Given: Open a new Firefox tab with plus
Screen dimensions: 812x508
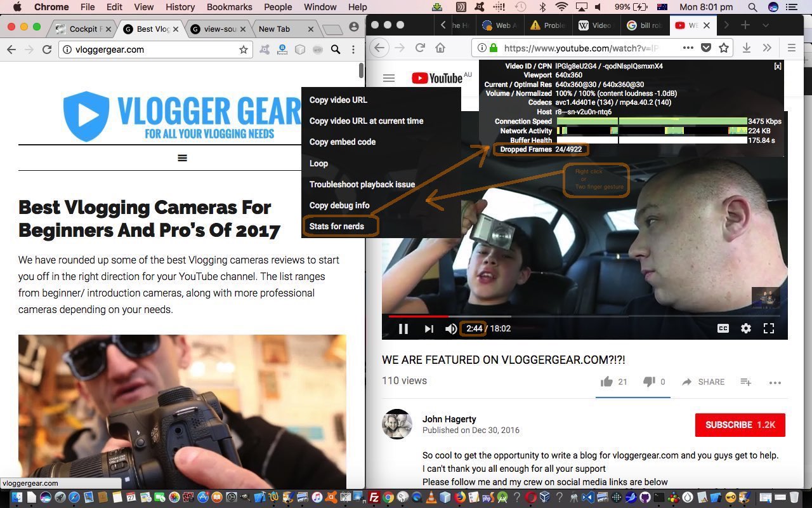Looking at the screenshot, I should pyautogui.click(x=745, y=25).
